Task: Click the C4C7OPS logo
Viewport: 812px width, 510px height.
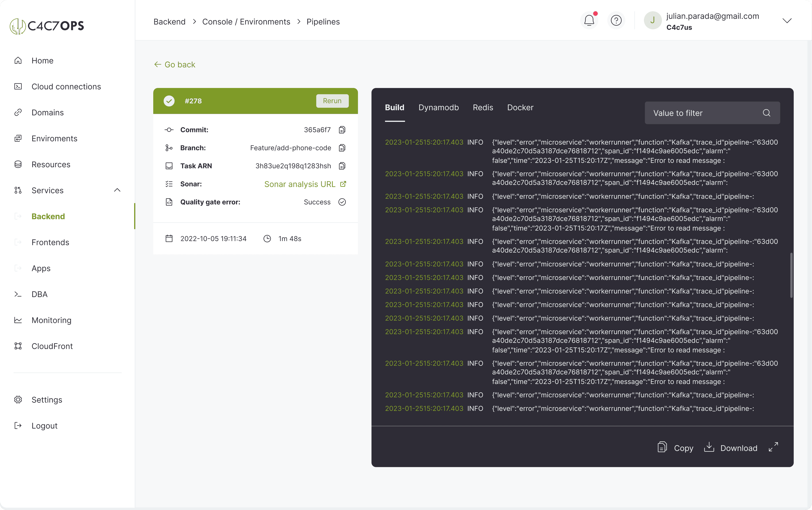Action: point(47,26)
